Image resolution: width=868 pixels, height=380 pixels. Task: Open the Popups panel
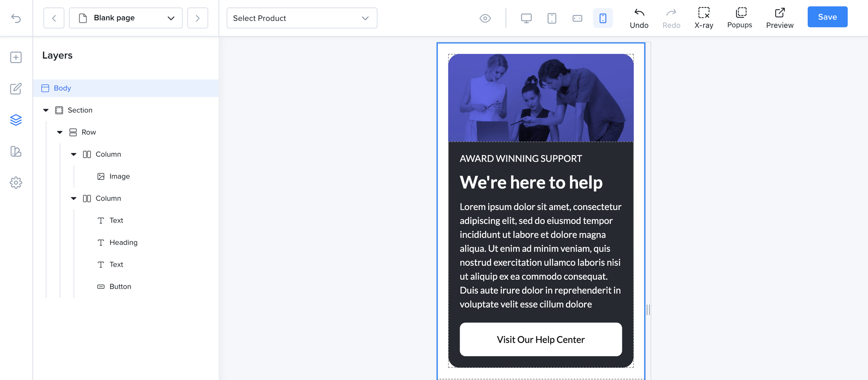point(740,18)
